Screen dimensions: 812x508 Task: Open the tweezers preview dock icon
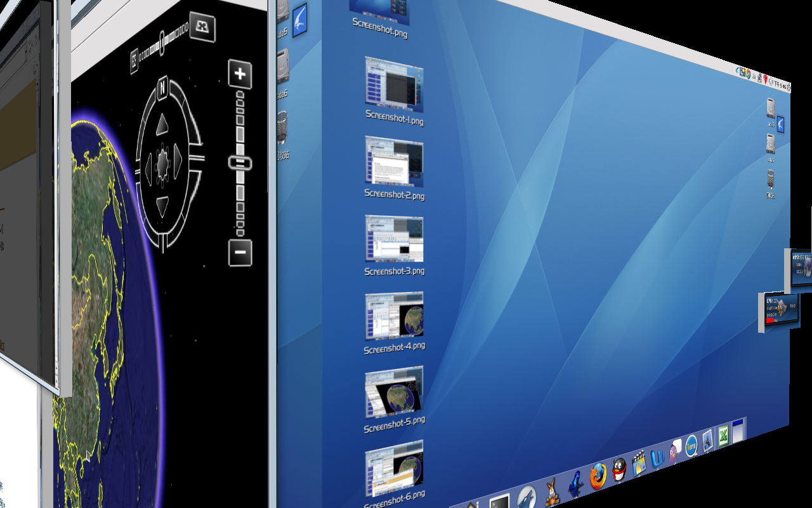[708, 442]
